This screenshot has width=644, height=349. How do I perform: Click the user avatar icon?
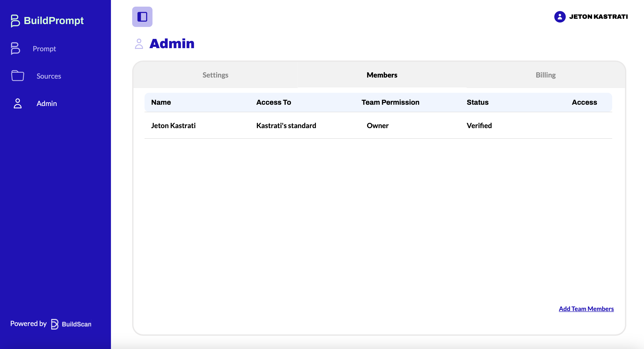(560, 17)
